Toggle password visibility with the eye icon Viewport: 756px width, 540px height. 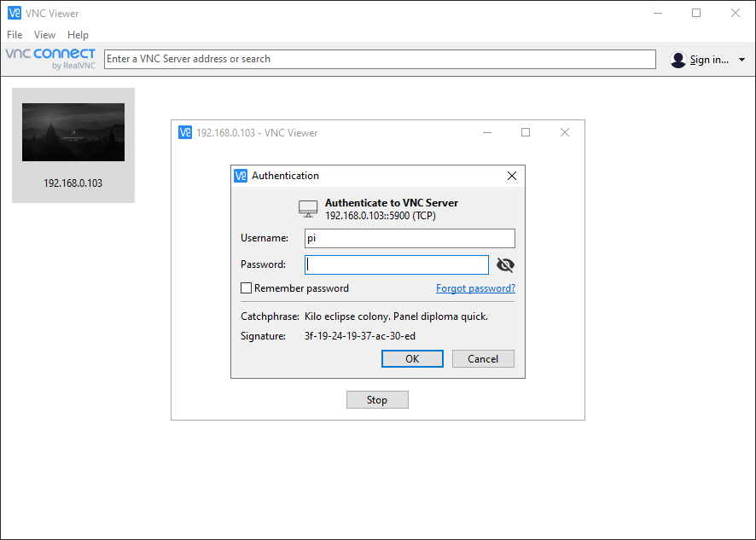coord(505,264)
